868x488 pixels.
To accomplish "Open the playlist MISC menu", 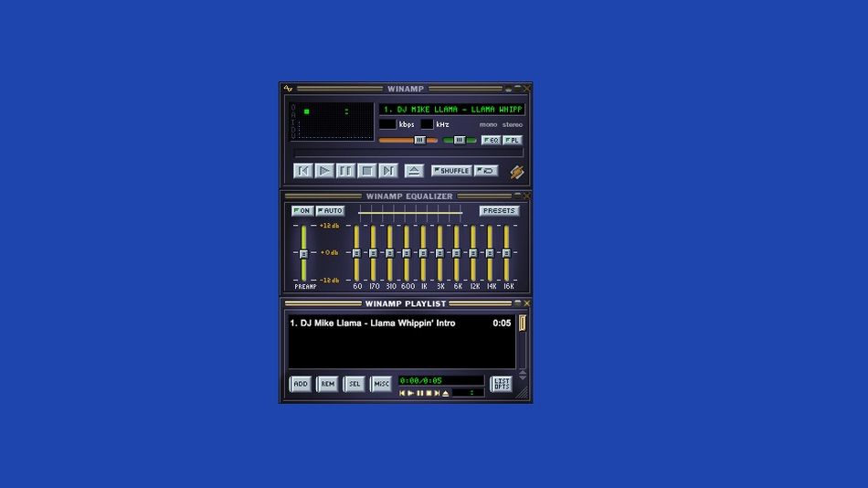I will pyautogui.click(x=381, y=385).
